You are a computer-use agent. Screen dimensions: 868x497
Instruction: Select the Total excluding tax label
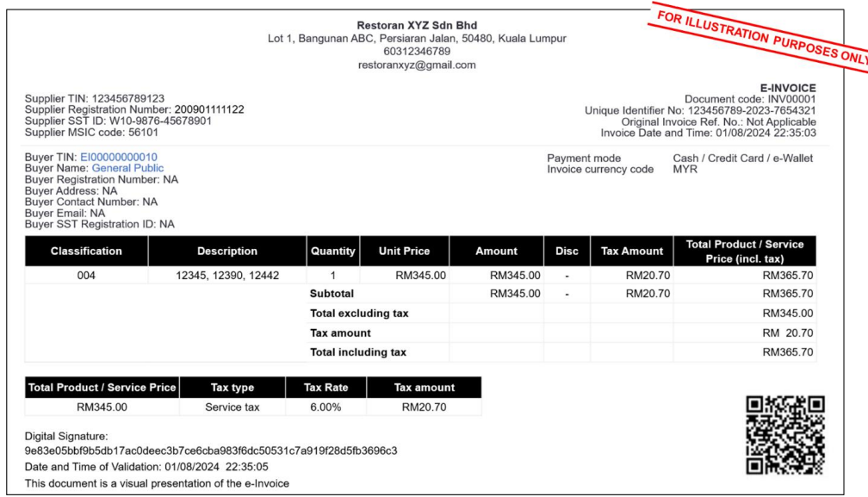tap(359, 314)
